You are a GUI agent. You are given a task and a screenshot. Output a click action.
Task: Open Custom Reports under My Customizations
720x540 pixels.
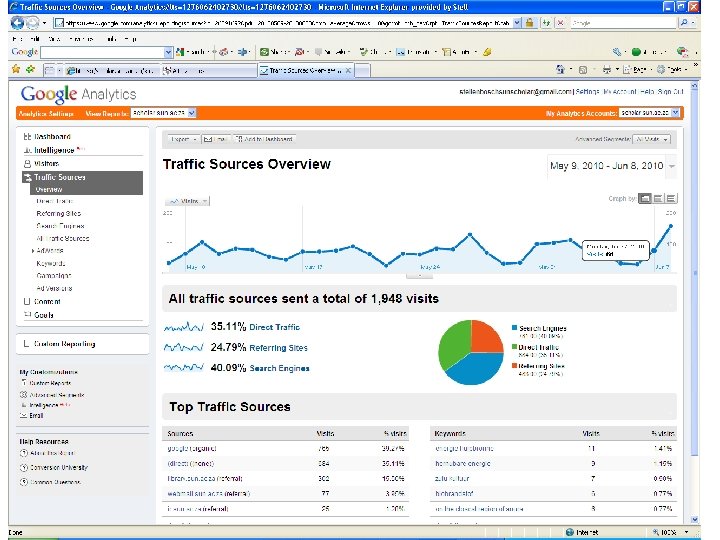(x=50, y=383)
